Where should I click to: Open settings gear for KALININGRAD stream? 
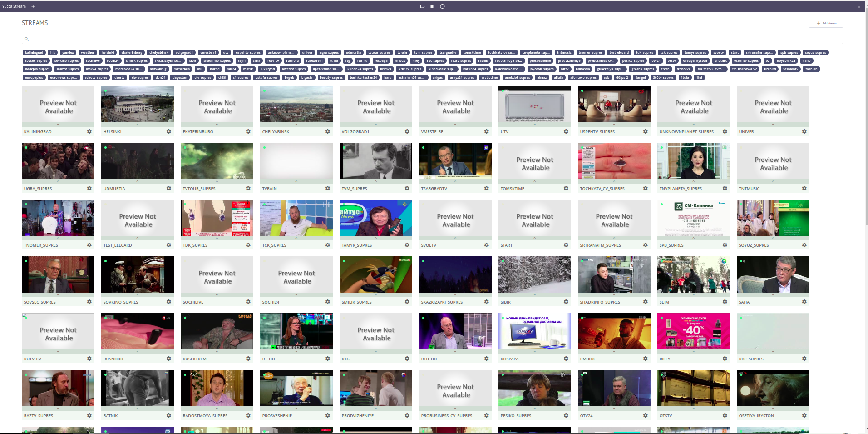pyautogui.click(x=89, y=131)
